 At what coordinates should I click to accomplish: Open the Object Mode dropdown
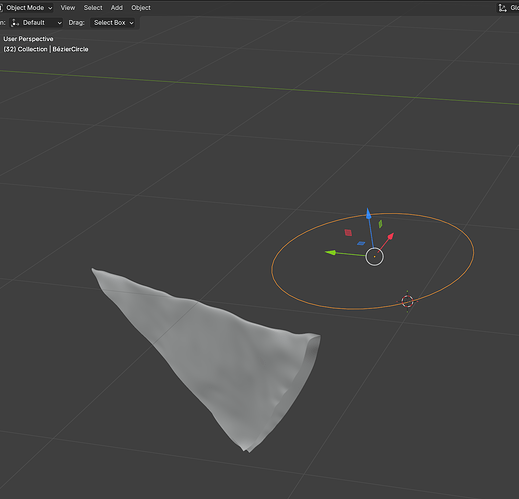click(x=27, y=8)
